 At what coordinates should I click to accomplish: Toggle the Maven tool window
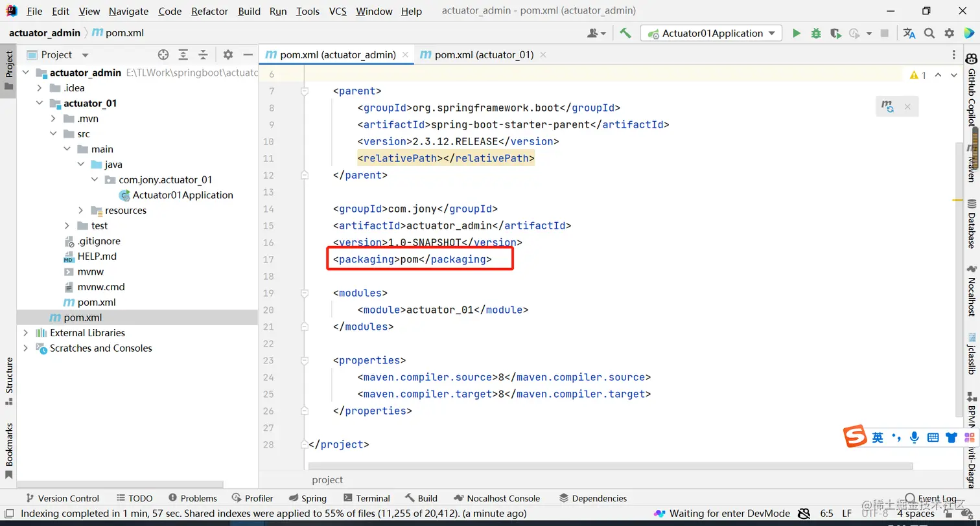coord(972,164)
